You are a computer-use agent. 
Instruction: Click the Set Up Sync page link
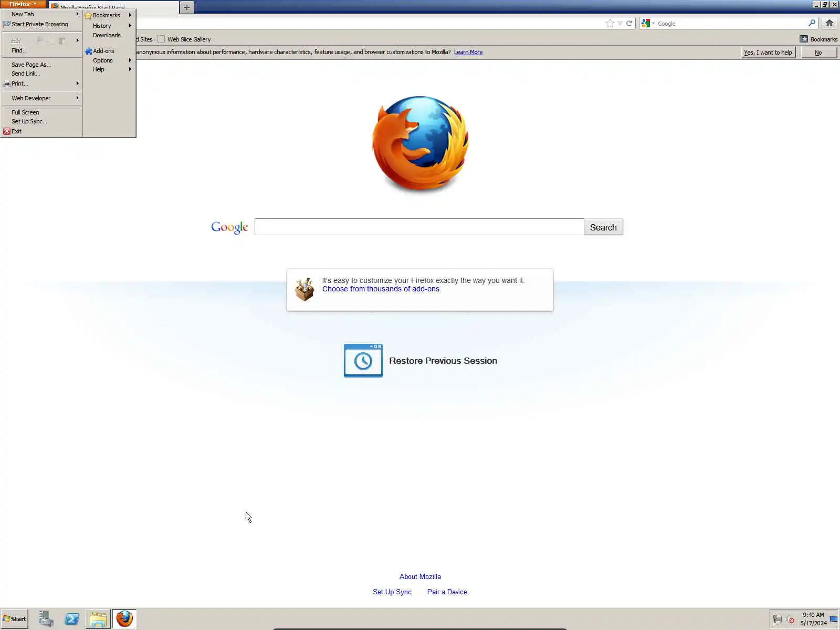tap(392, 592)
